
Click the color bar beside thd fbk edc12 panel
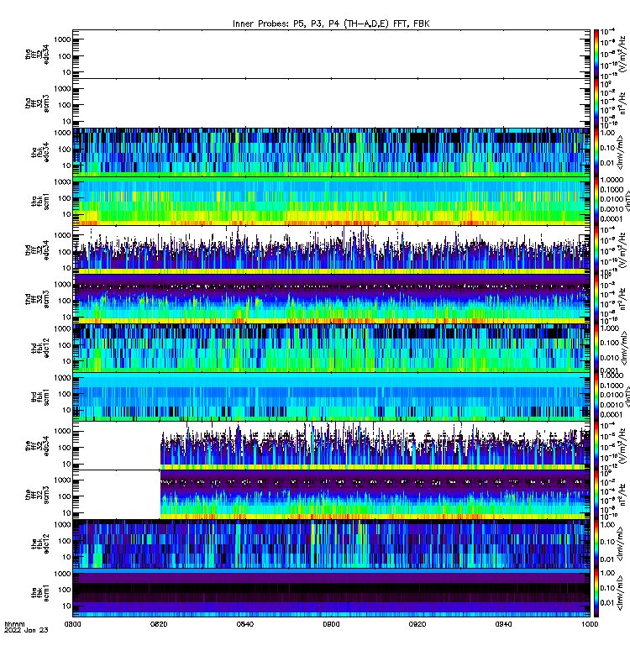(596, 348)
